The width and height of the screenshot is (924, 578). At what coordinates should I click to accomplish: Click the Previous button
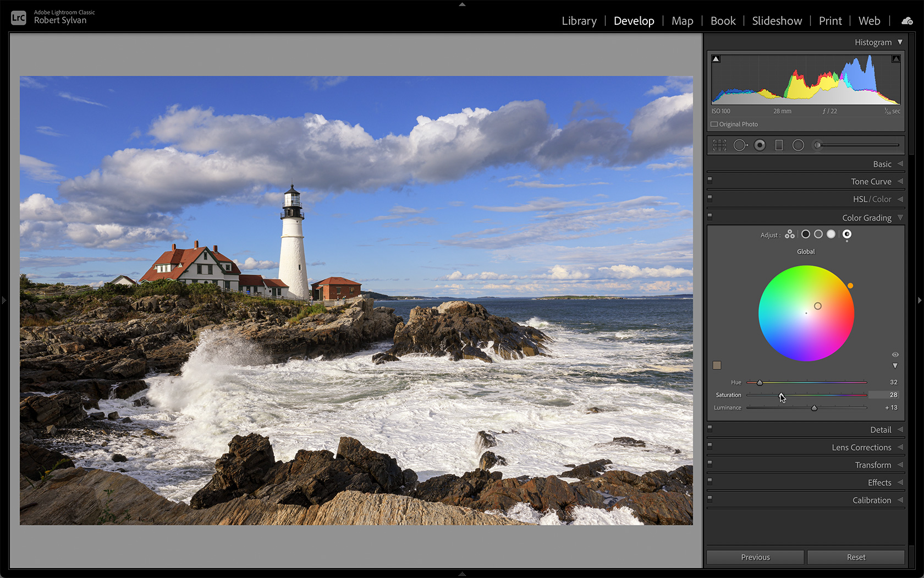tap(755, 557)
